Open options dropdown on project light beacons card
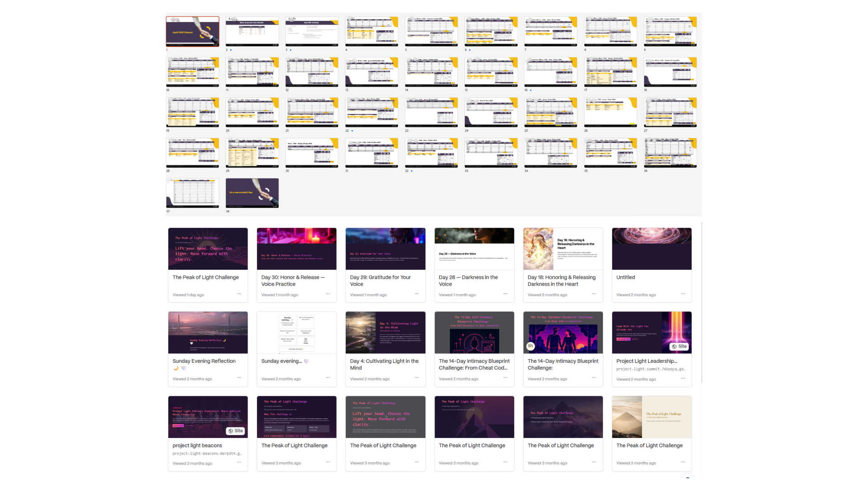868x488 pixels. click(x=239, y=462)
